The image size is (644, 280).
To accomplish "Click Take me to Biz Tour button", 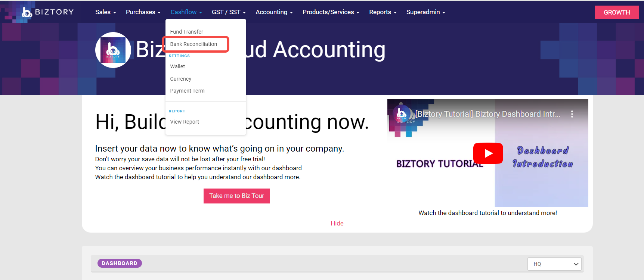I will coord(237,196).
